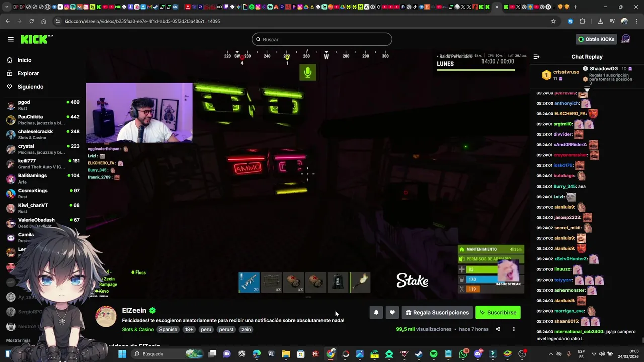
Task: Bookmark this page with the star icon
Action: [553, 21]
